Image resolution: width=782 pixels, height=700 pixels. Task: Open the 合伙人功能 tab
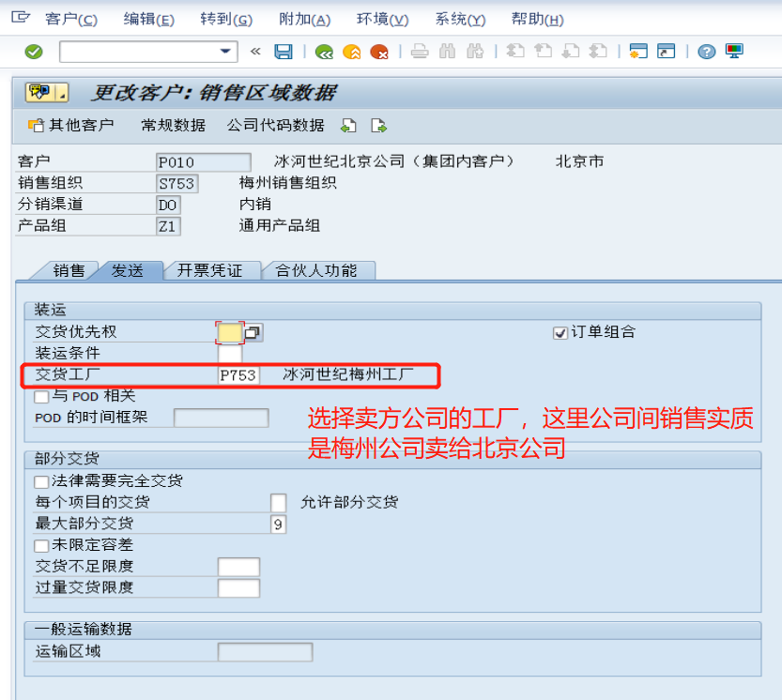point(316,271)
